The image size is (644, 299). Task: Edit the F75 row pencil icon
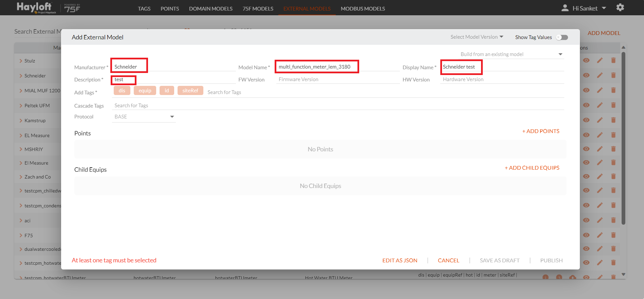[x=600, y=235]
